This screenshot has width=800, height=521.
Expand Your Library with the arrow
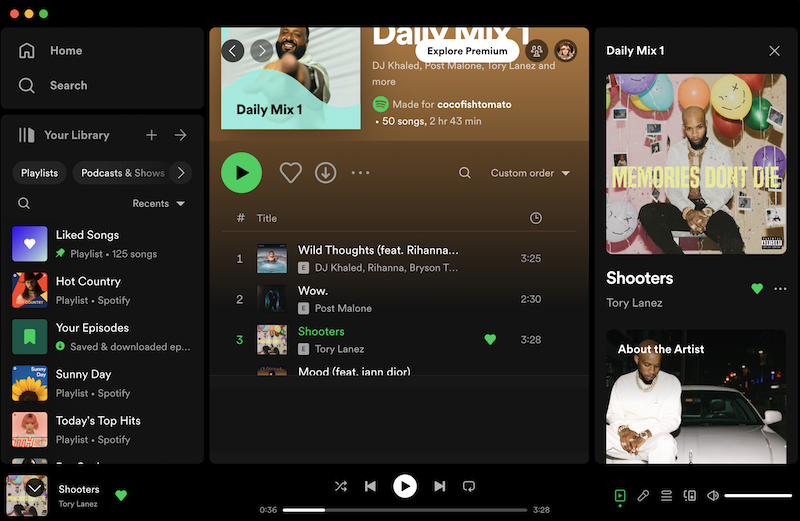click(x=181, y=135)
